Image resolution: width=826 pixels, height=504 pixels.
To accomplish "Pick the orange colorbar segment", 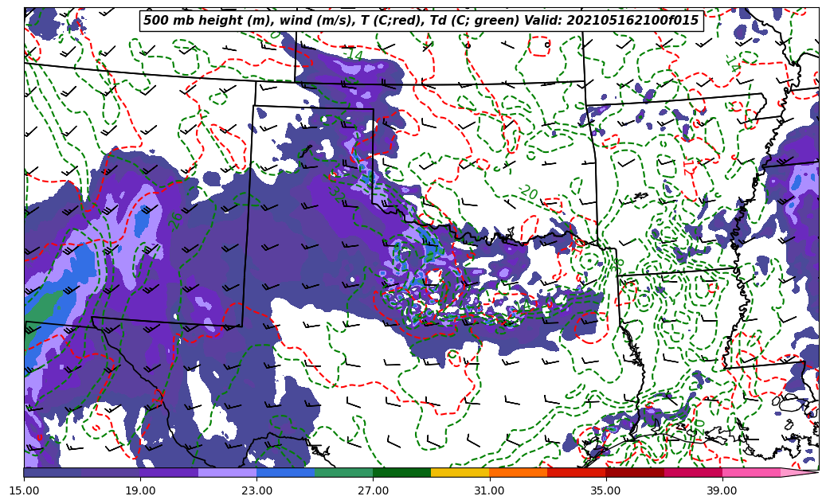I will click(518, 472).
